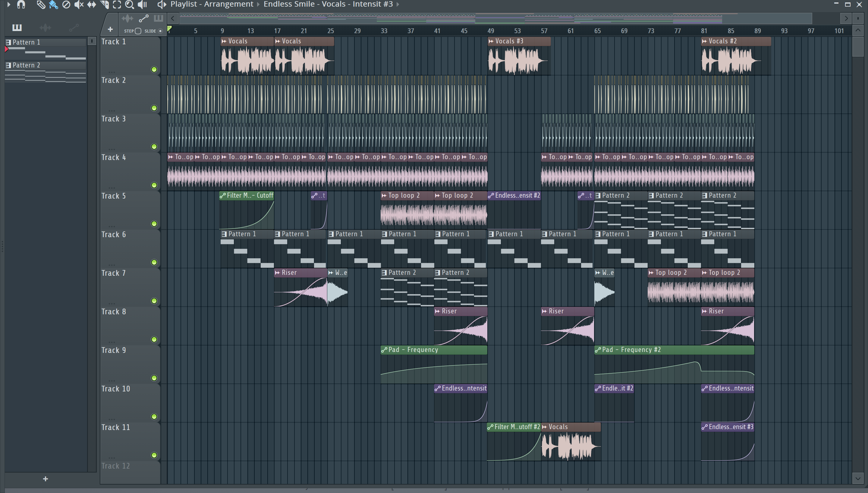Open Pad - Frequency #2 clip menu icon
This screenshot has width=868, height=493.
pyautogui.click(x=598, y=350)
